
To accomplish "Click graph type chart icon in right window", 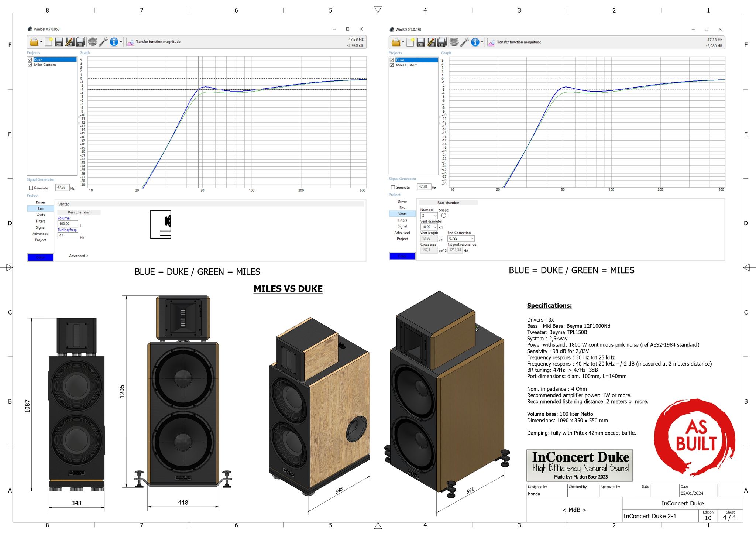I will pos(491,42).
